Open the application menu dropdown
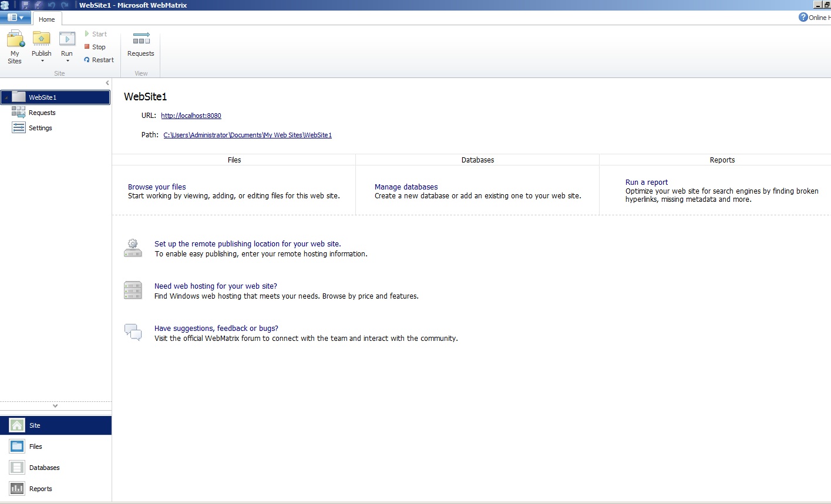This screenshot has height=504, width=831. pyautogui.click(x=15, y=18)
